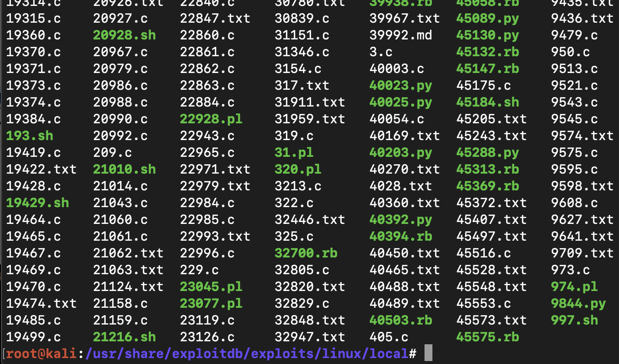Select the green 193.sh file entry
619x364 pixels.
point(30,136)
